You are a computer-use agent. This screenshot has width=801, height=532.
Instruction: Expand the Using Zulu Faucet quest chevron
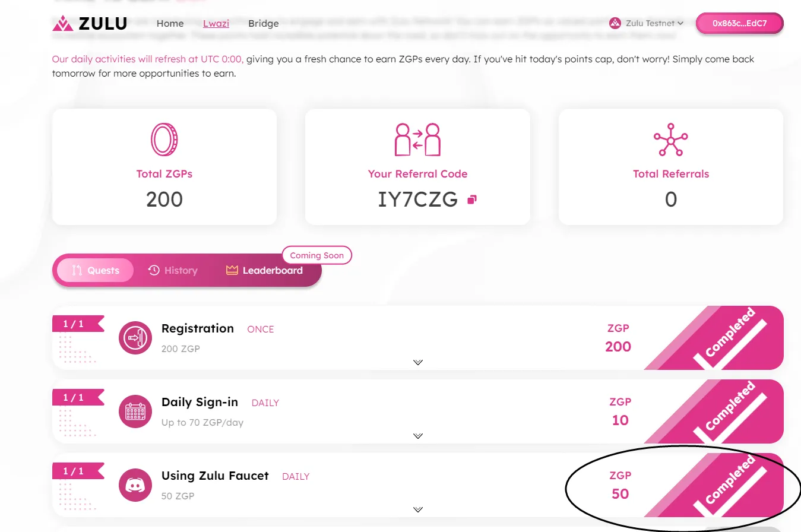click(418, 509)
